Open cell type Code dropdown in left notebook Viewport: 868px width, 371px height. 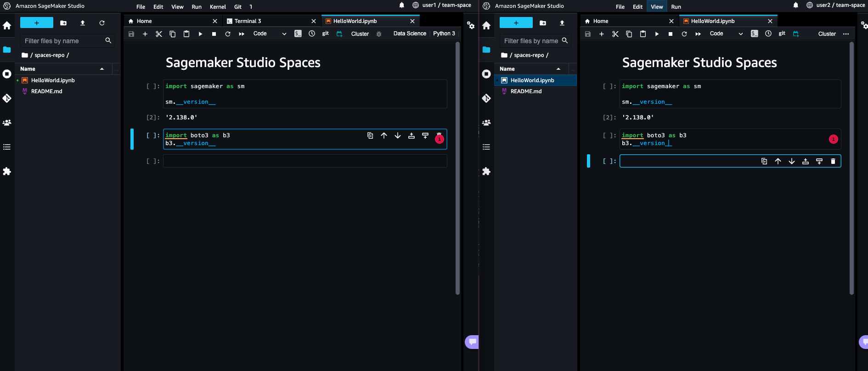[x=270, y=34]
